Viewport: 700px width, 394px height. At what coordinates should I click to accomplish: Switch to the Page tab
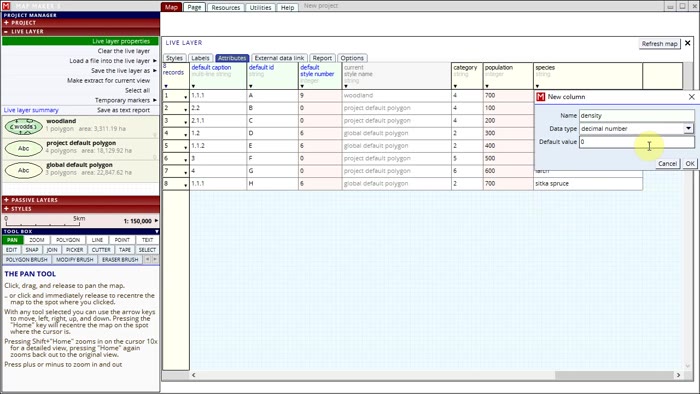pos(194,7)
